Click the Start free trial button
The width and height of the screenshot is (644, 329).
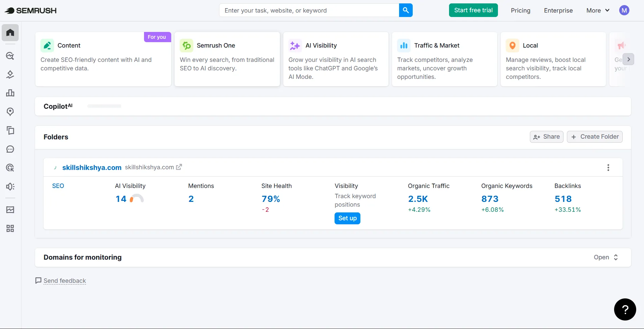[x=473, y=10]
